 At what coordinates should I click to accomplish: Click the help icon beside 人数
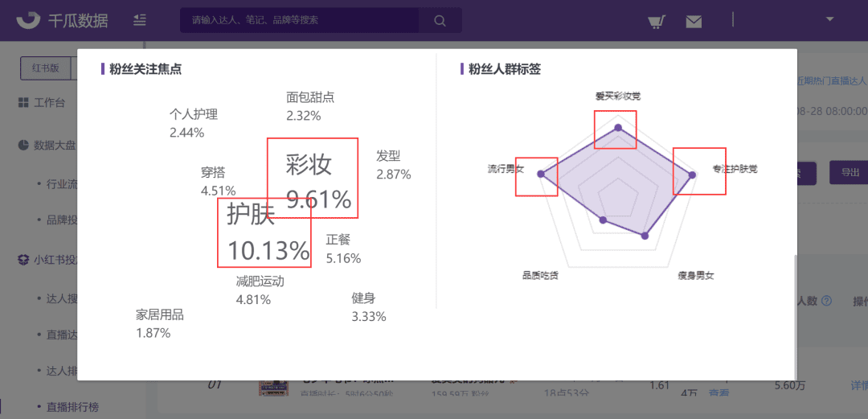[x=826, y=301]
